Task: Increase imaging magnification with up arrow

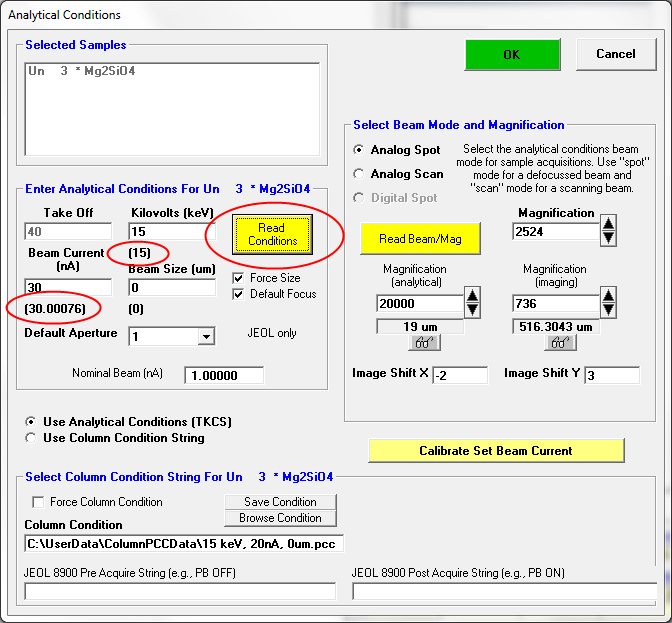Action: coord(608,295)
